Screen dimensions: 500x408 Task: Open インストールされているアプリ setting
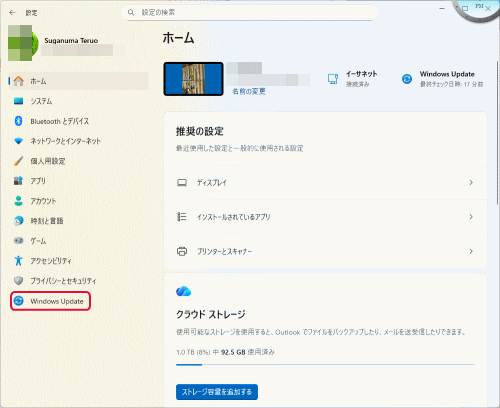click(325, 217)
